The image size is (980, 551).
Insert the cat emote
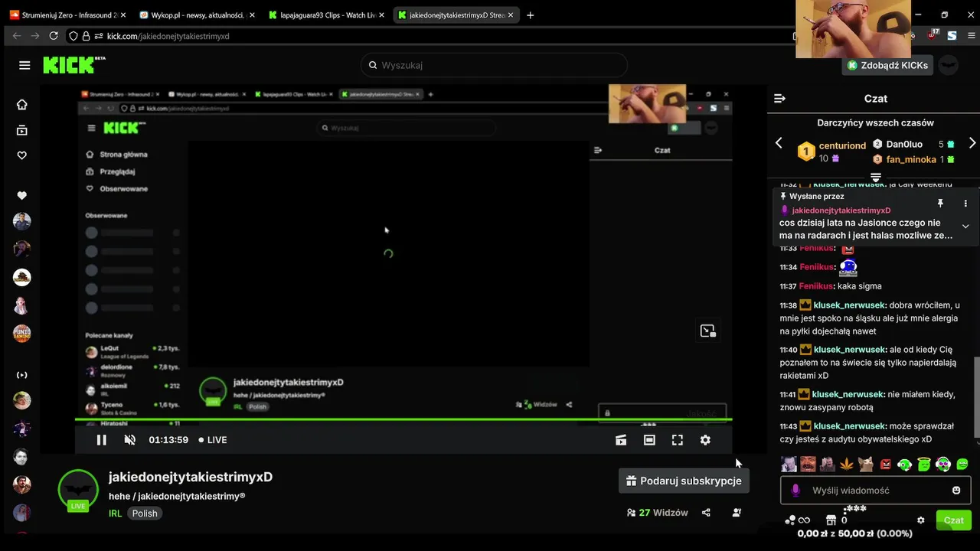pyautogui.click(x=866, y=464)
